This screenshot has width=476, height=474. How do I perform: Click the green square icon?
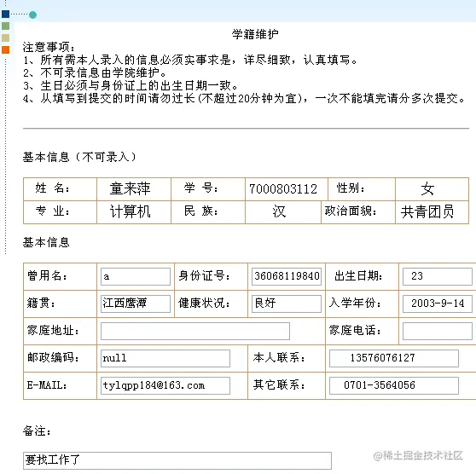tap(5, 26)
